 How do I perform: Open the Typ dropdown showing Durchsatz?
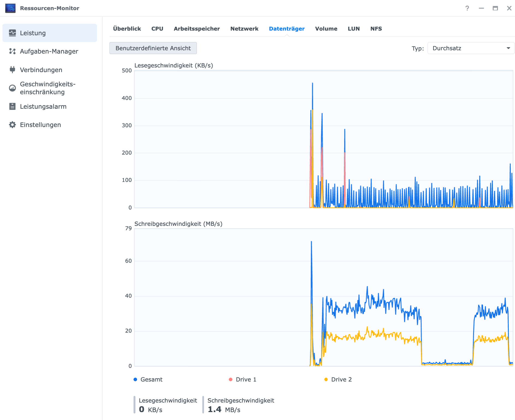(471, 48)
